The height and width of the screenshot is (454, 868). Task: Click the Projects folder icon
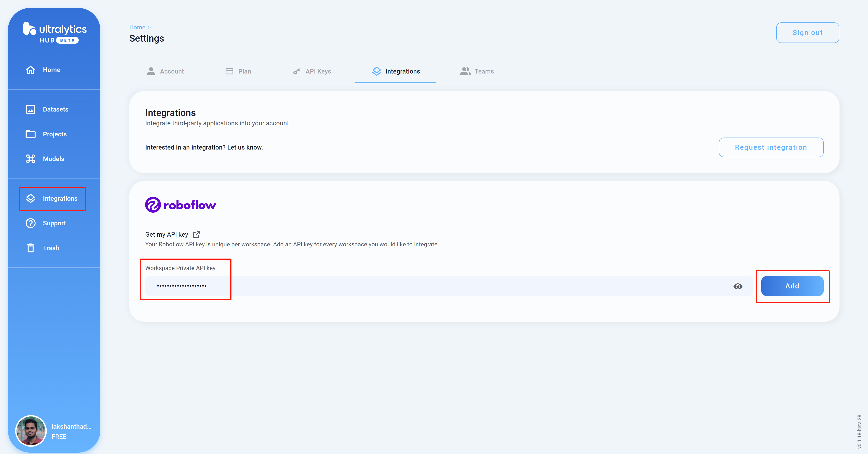pos(30,134)
